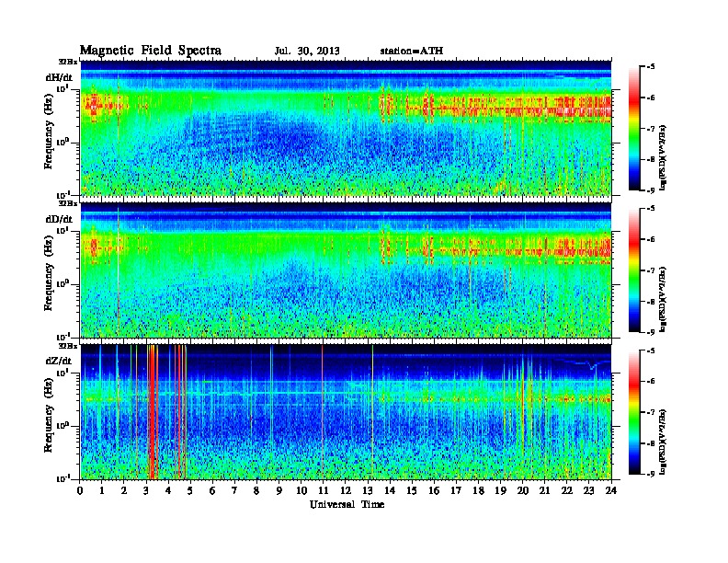Click the color bar beside dZ/dt panel
The width and height of the screenshot is (728, 563).
634,412
